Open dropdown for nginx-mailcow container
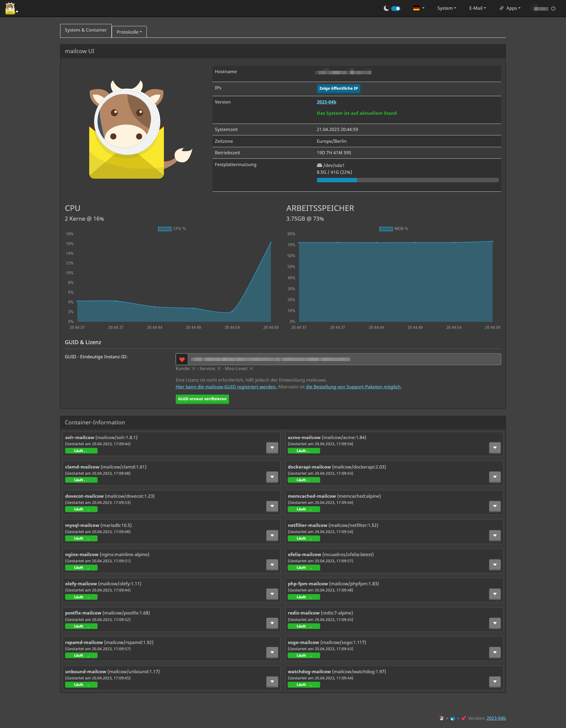The image size is (566, 728). (x=272, y=565)
